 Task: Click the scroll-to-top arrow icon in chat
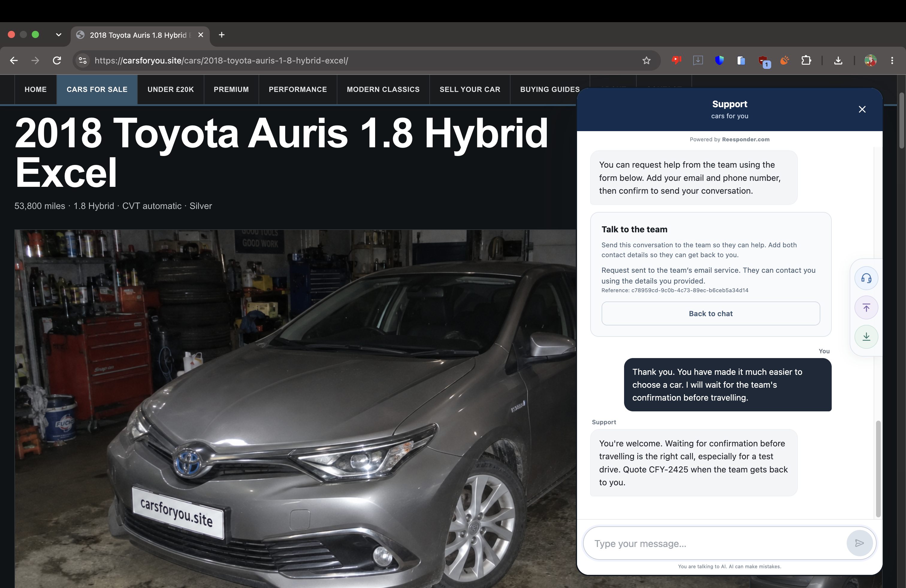pos(866,307)
